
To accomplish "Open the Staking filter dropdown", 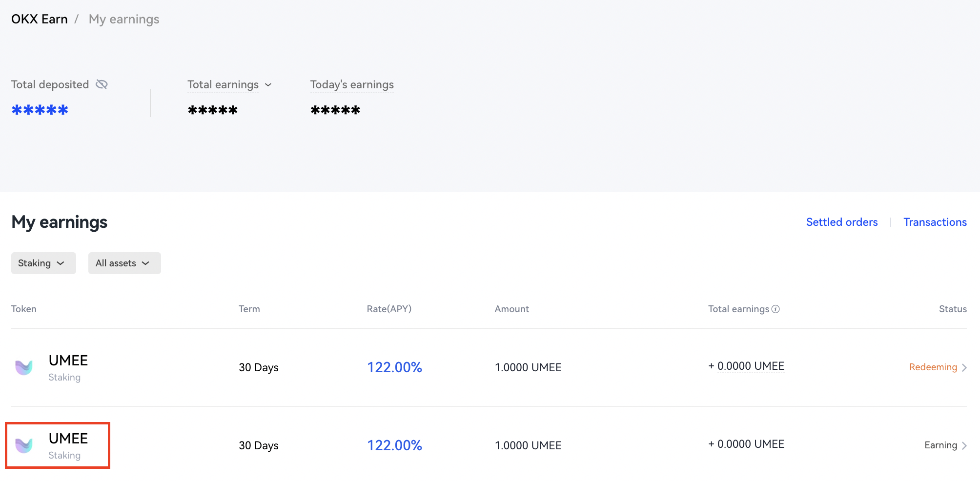I will tap(43, 263).
